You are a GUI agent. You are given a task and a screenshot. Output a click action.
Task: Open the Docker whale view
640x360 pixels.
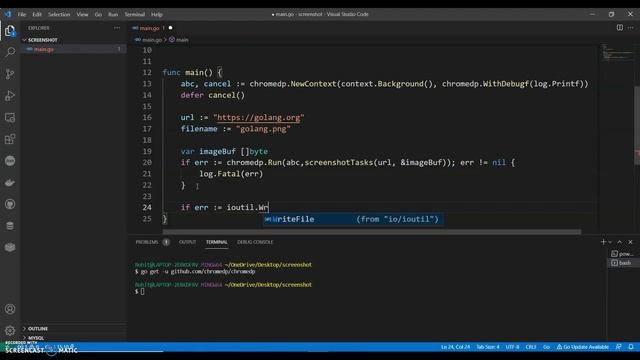10,182
